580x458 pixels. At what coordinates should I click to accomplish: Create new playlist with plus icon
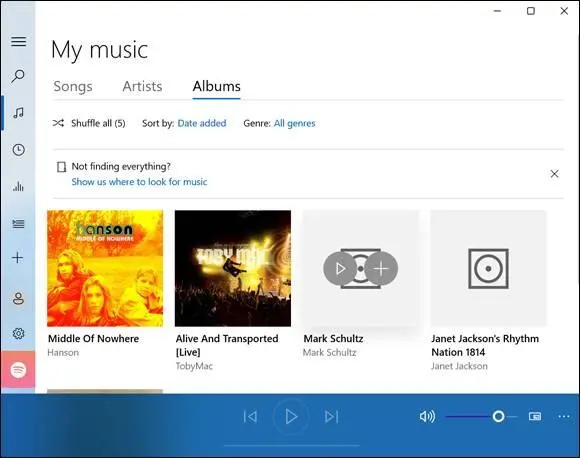17,257
